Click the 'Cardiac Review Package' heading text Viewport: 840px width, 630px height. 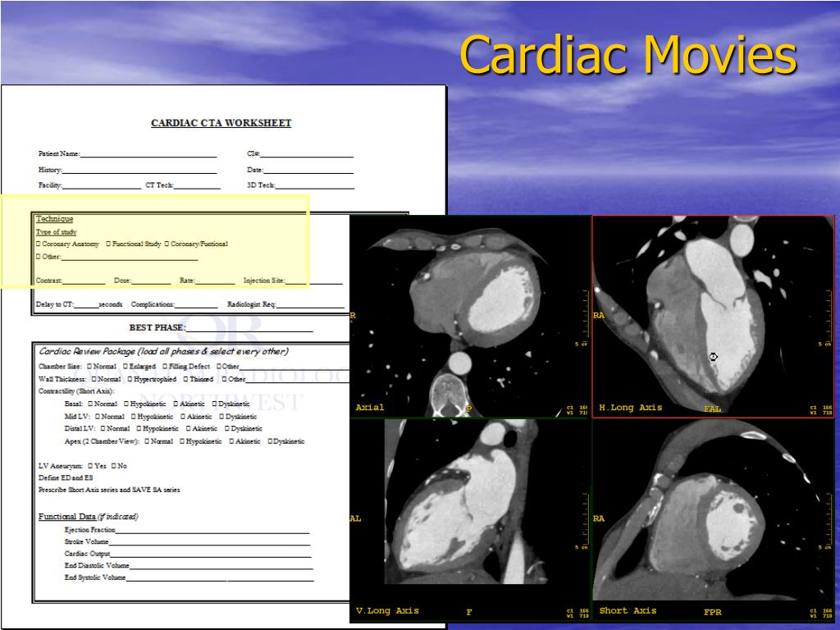(87, 351)
